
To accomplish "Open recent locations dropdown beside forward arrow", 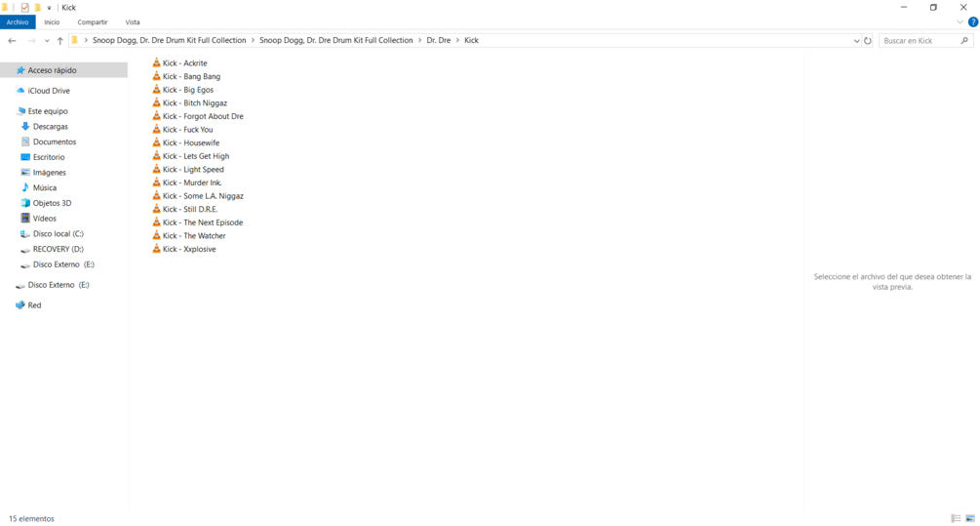I will point(47,41).
